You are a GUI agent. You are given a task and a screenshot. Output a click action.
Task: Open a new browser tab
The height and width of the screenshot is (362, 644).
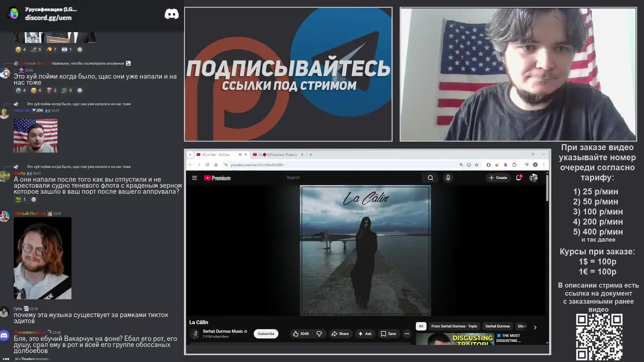(x=310, y=154)
